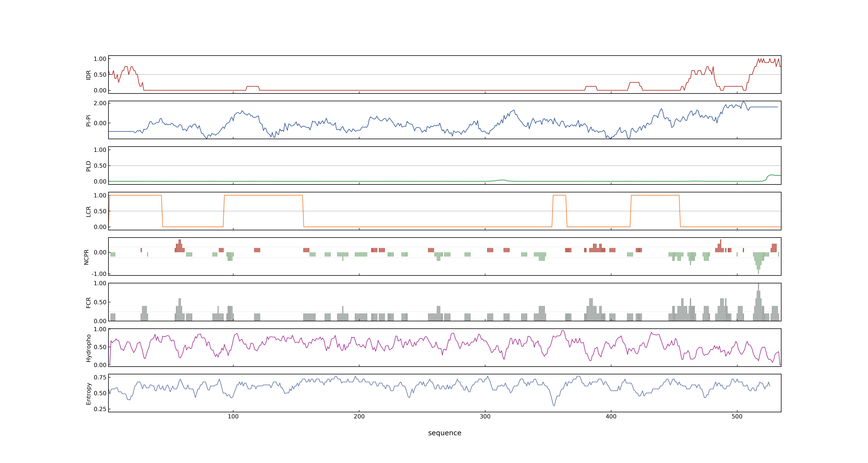
Task: Click the -1.00 tick on NCPR axis
Action: pos(99,274)
